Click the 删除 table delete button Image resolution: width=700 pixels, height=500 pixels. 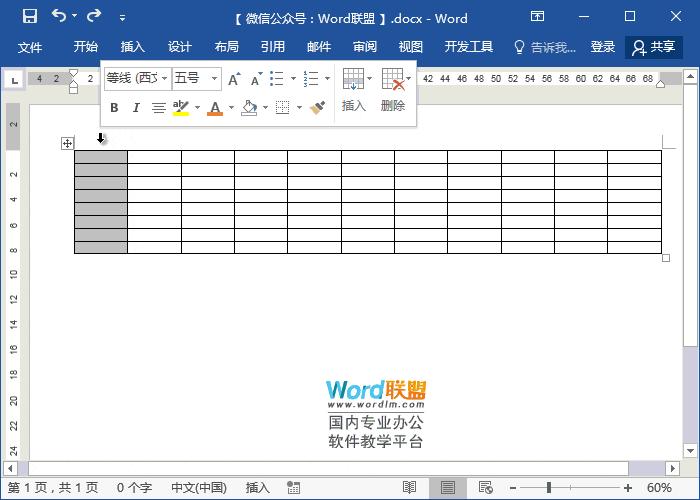click(x=393, y=91)
